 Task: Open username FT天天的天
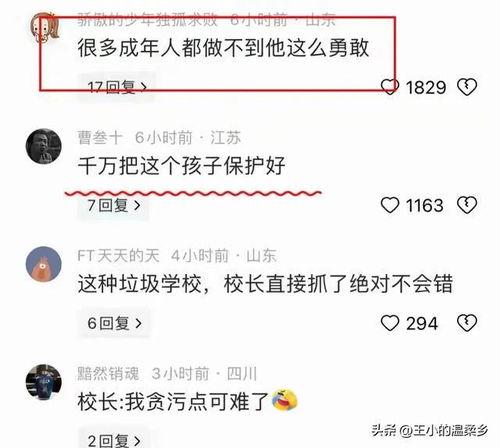point(118,256)
